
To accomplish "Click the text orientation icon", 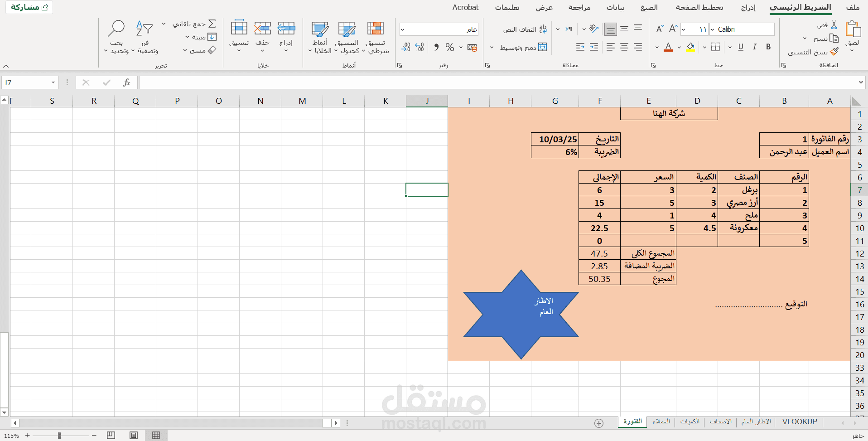I will [594, 29].
